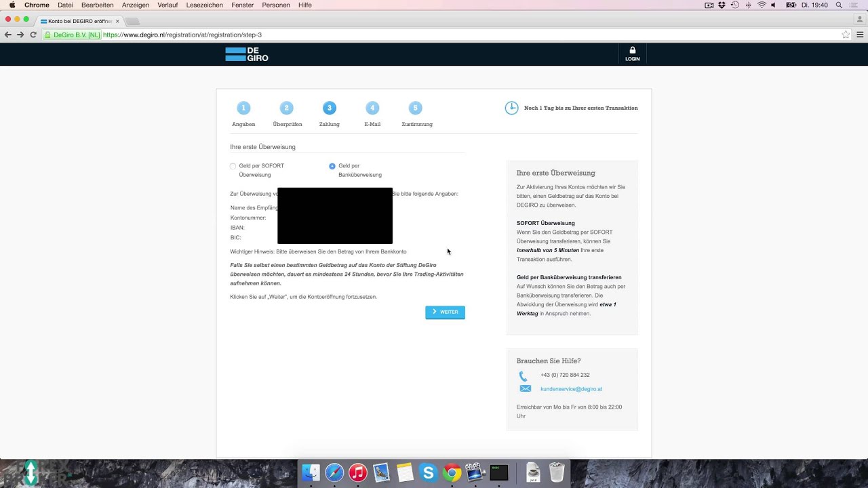Screen dimensions: 868x488
Task: Open iTunes in the dock
Action: click(358, 472)
